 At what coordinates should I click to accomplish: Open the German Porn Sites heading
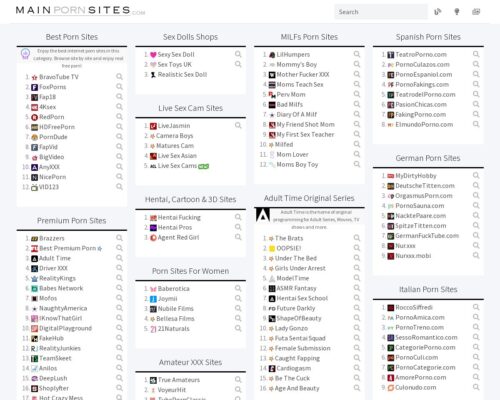428,158
